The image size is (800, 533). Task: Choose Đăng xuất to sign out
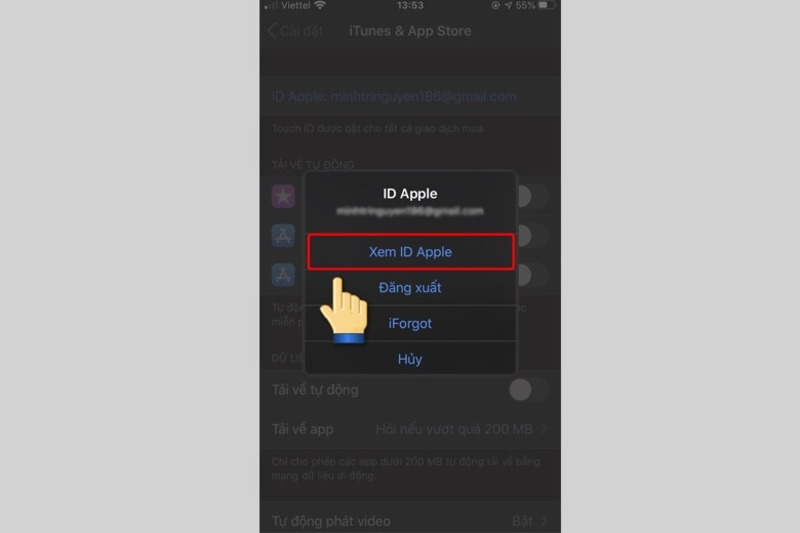(x=410, y=288)
